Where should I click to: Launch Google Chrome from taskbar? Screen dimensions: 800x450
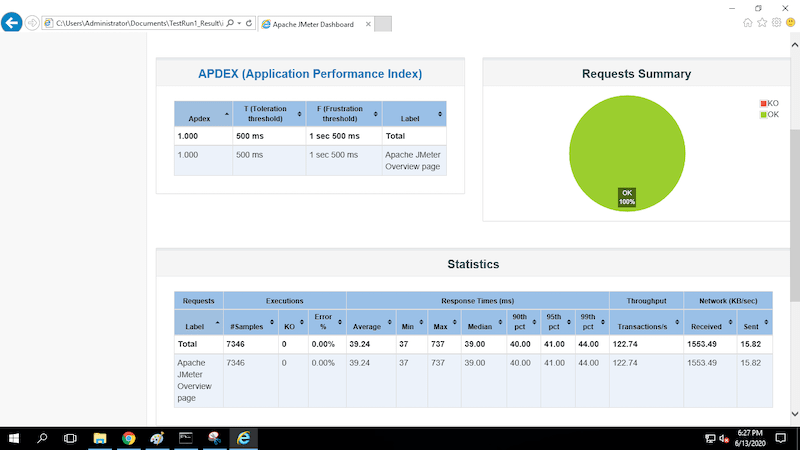(x=129, y=438)
